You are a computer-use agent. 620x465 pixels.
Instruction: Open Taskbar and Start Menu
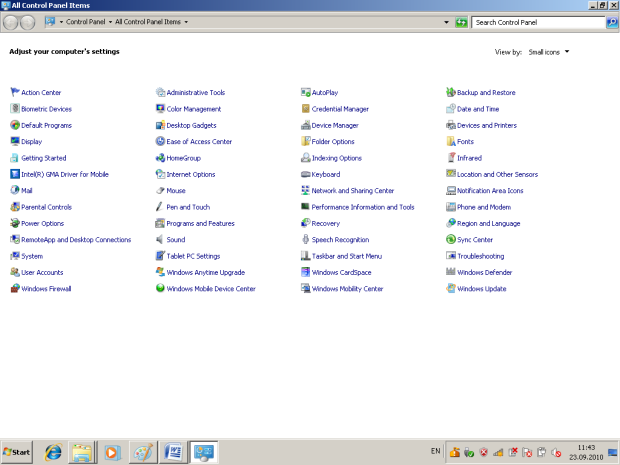click(x=347, y=256)
